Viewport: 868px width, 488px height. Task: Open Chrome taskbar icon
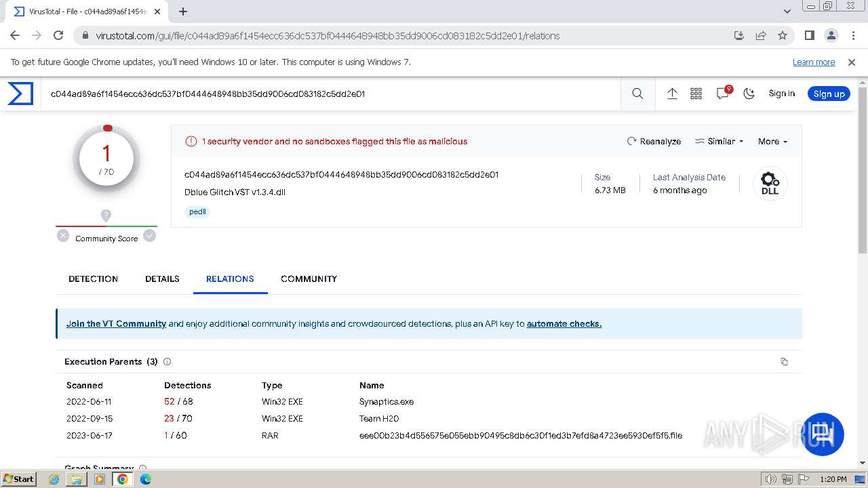coord(122,479)
